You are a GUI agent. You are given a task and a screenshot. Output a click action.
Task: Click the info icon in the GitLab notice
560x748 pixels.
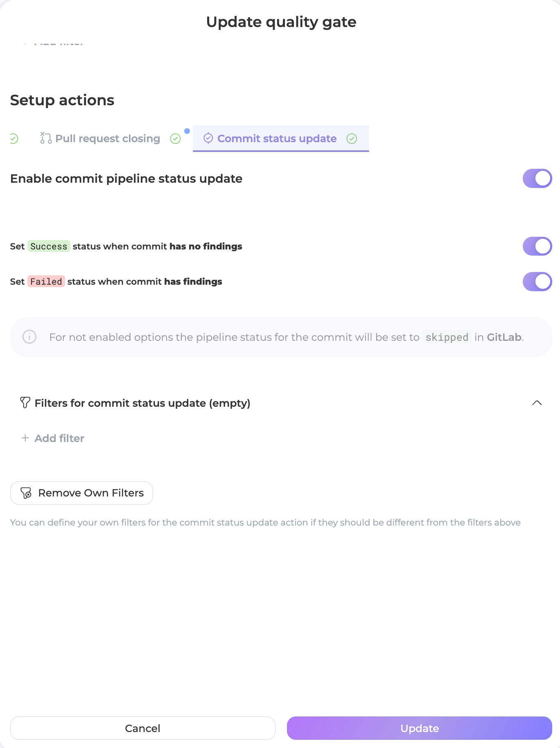[x=29, y=337]
